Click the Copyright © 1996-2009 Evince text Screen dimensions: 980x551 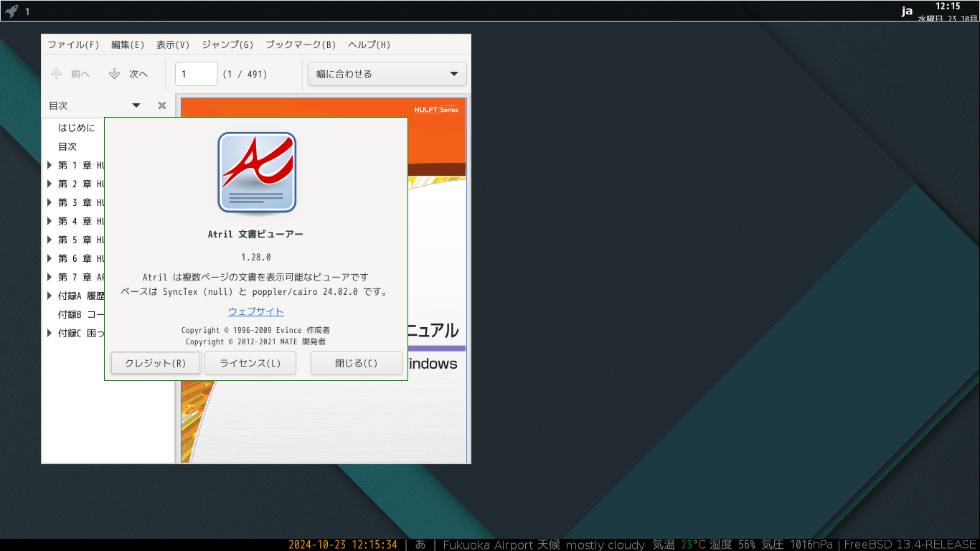(x=255, y=331)
